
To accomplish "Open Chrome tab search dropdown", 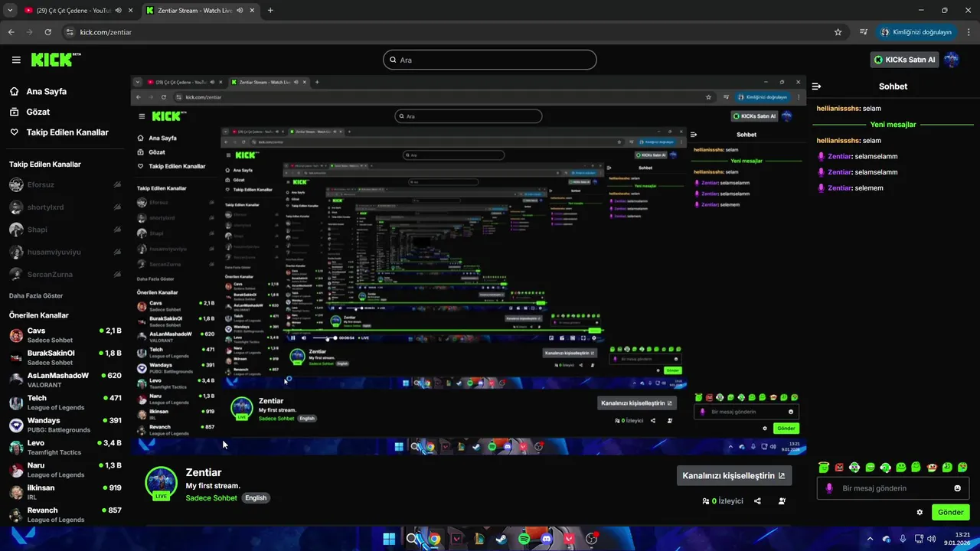I will tap(10, 10).
